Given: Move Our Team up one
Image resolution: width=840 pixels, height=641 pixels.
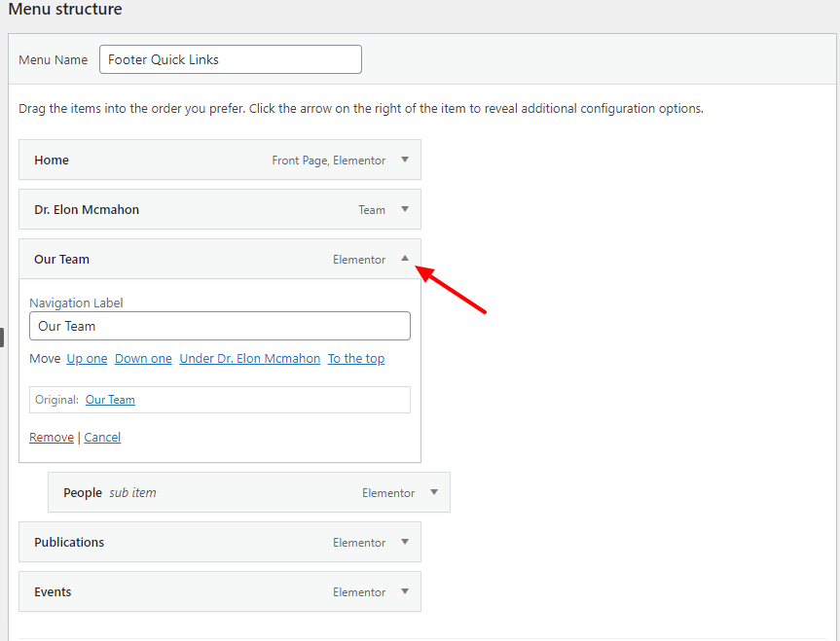Looking at the screenshot, I should point(87,359).
